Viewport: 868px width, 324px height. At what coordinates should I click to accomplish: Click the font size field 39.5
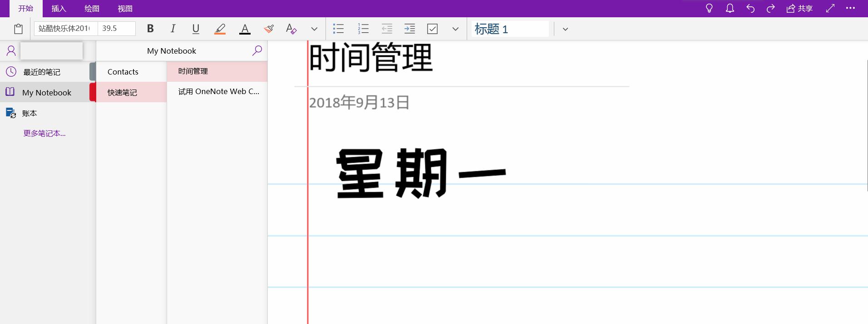tap(117, 29)
